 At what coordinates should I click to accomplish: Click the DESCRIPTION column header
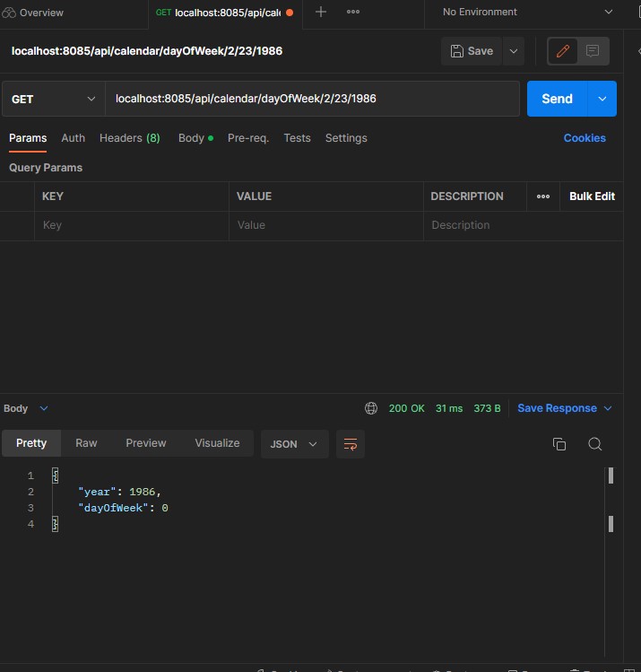tap(467, 196)
